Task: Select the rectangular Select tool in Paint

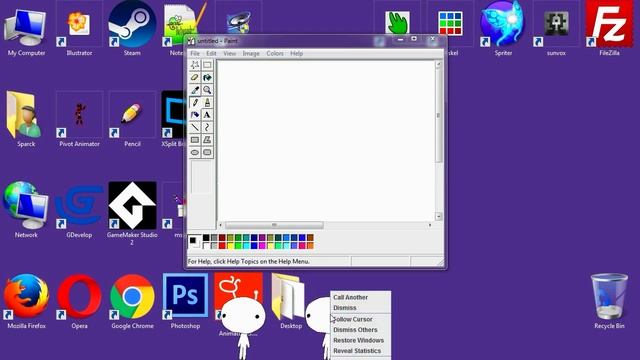Action: click(207, 65)
